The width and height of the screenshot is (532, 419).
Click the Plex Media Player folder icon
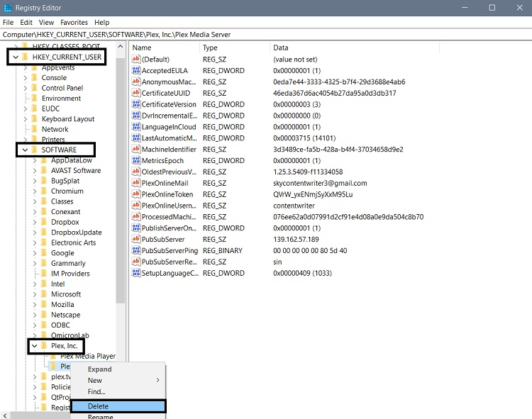point(54,356)
